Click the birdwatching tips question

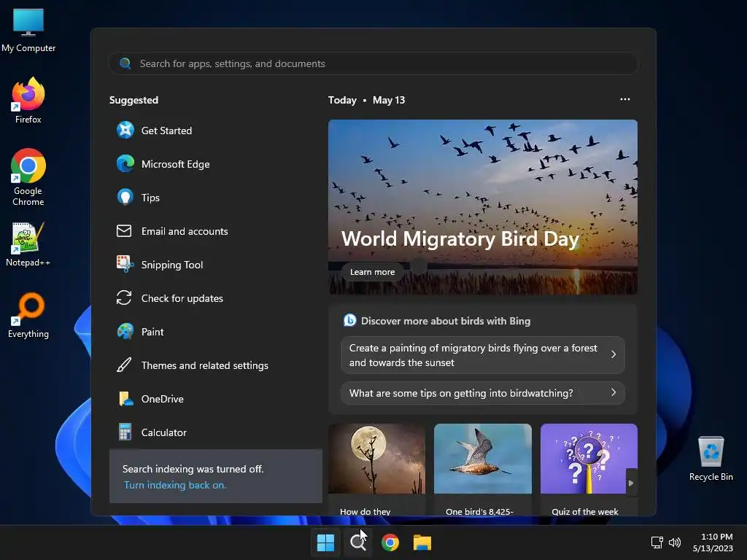(483, 393)
